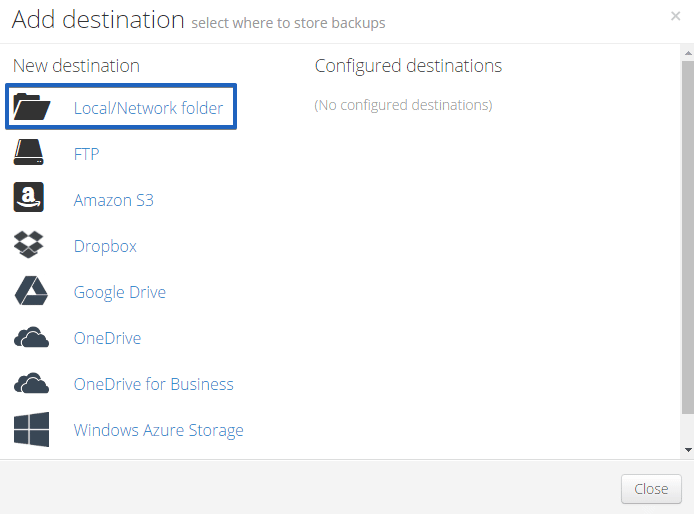Click the Close button
The image size is (694, 514).
651,489
